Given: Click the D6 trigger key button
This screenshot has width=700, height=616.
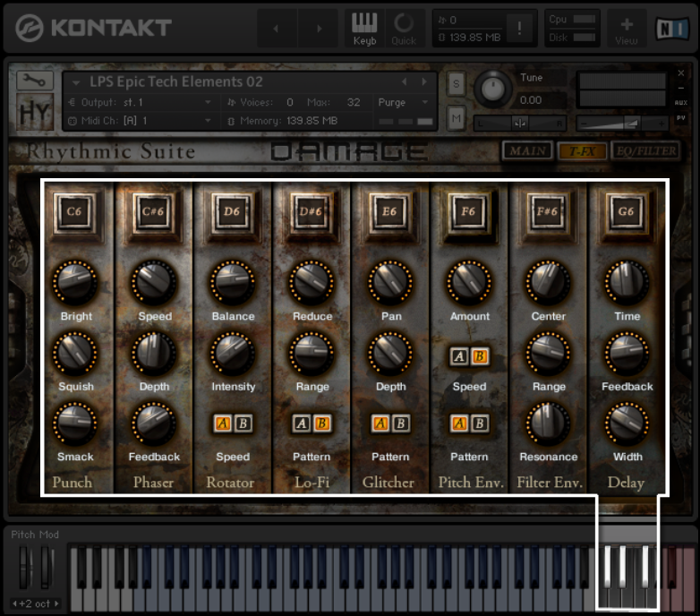Looking at the screenshot, I should (x=232, y=212).
